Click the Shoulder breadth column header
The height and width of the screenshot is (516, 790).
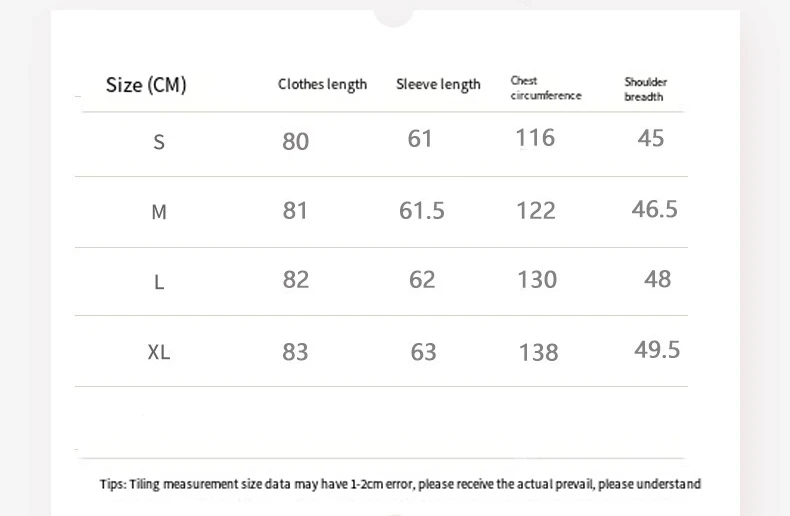click(x=645, y=89)
